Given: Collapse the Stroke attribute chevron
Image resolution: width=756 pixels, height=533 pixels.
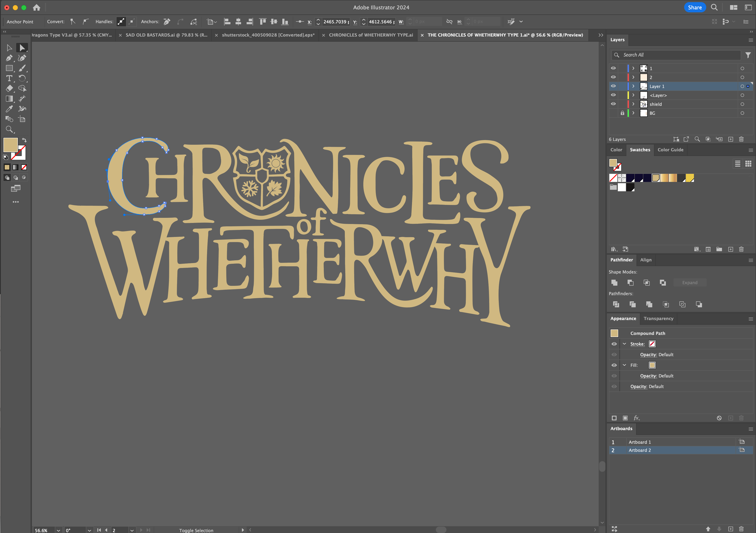Looking at the screenshot, I should (x=624, y=344).
